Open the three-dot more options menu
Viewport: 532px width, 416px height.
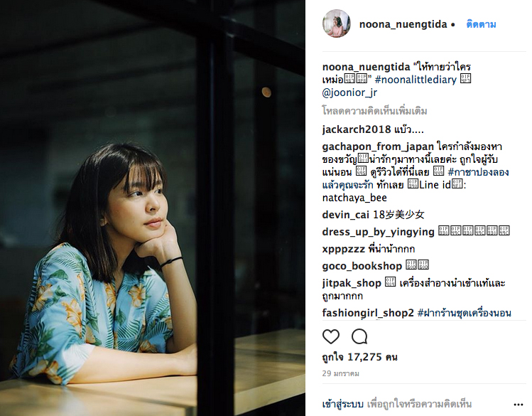tap(518, 405)
